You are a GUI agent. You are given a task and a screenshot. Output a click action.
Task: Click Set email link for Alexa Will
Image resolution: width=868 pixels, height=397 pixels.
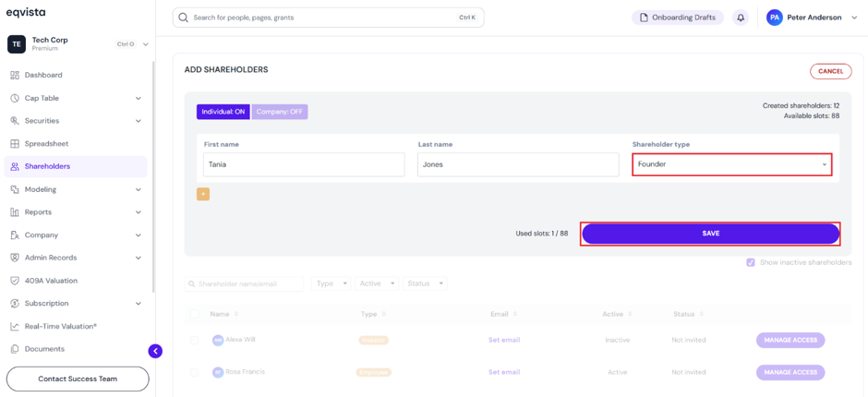pos(504,340)
